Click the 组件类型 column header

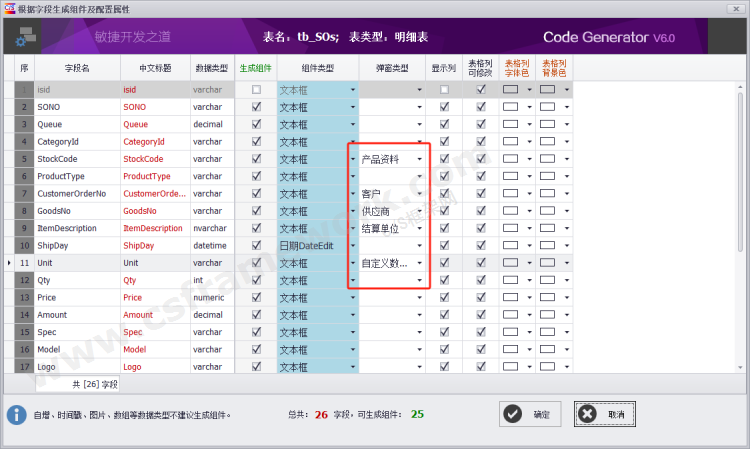(x=318, y=68)
